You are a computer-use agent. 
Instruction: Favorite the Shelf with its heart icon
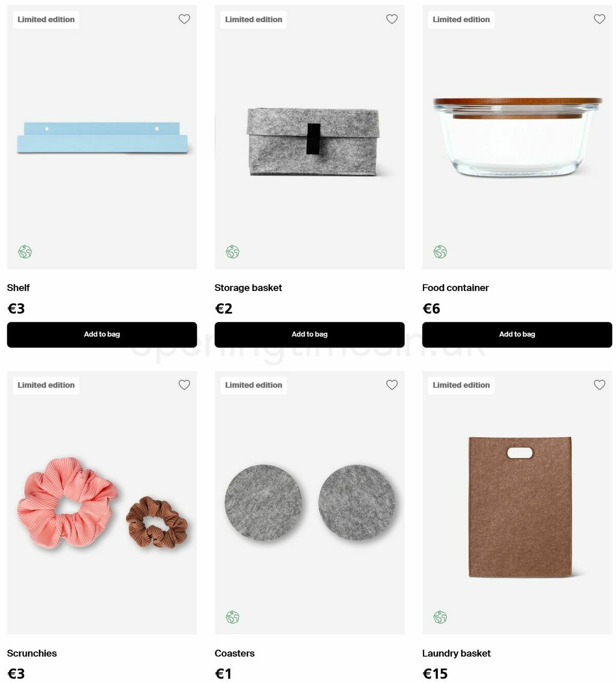pyautogui.click(x=184, y=19)
